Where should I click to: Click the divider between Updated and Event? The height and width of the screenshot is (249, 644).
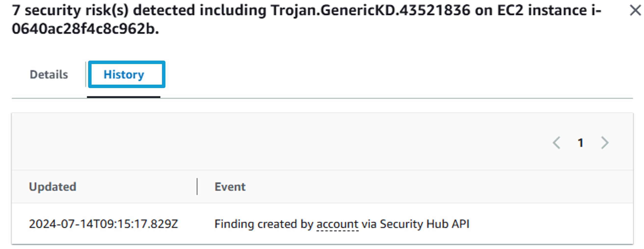coord(197,186)
